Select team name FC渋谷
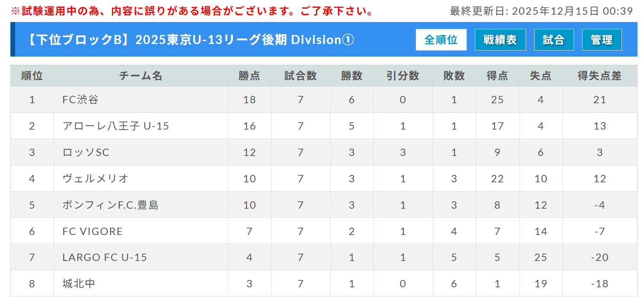644x305 pixels. tap(80, 100)
